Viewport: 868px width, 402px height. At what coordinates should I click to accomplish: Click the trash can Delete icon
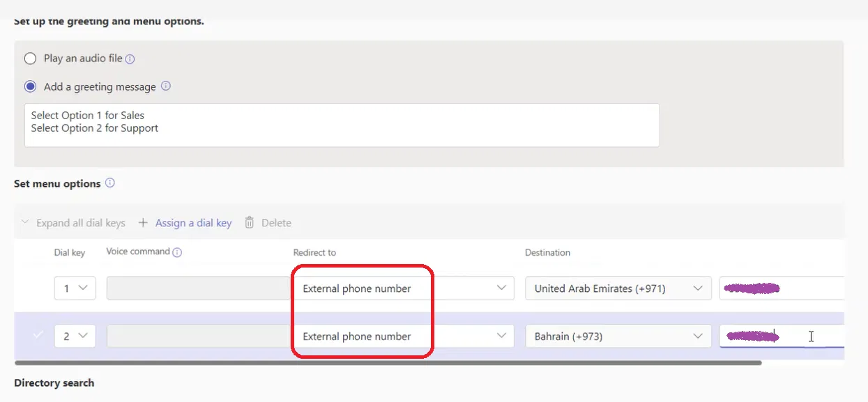coord(249,223)
